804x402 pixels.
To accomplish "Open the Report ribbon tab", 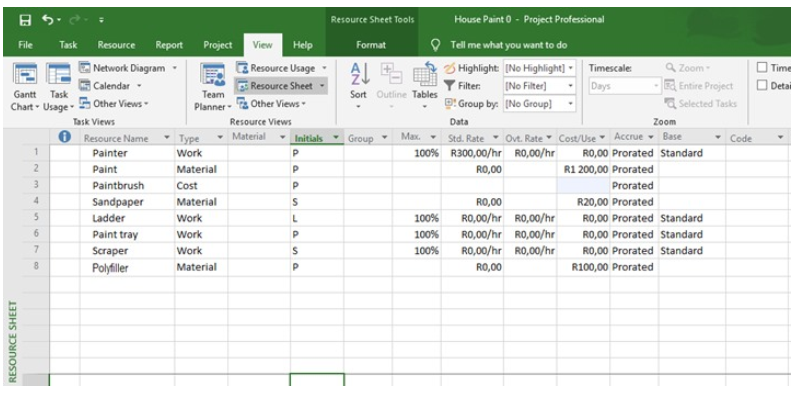I will (x=169, y=45).
